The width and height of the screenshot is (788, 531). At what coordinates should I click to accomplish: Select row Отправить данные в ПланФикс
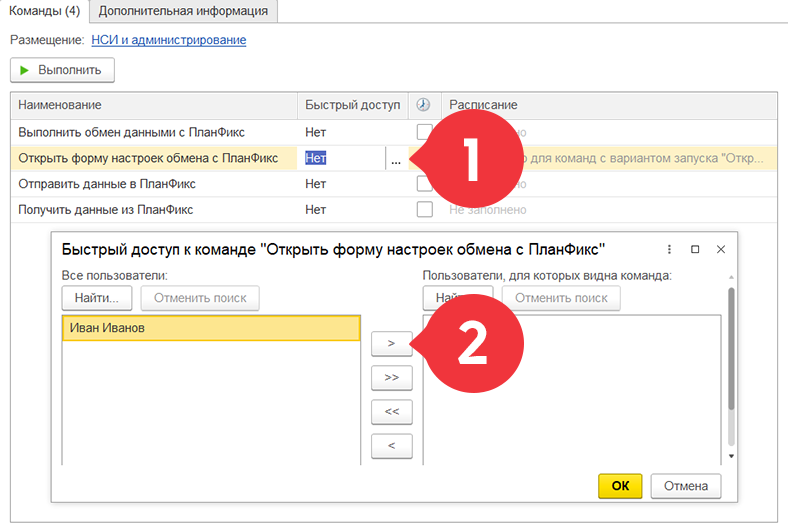(x=394, y=184)
